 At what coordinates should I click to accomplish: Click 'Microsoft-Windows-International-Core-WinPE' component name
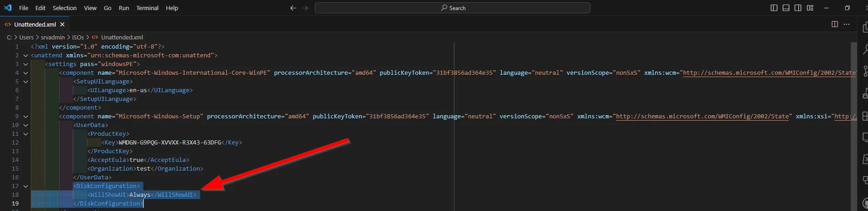click(192, 73)
